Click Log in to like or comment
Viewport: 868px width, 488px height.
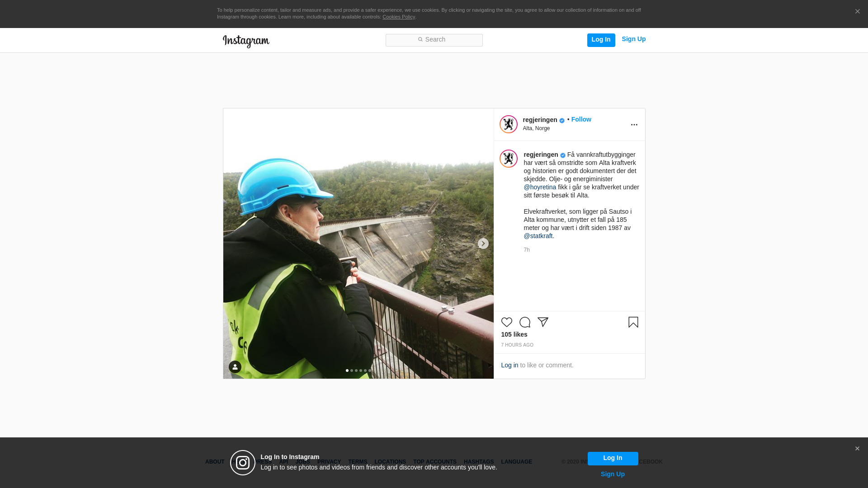[x=510, y=365]
